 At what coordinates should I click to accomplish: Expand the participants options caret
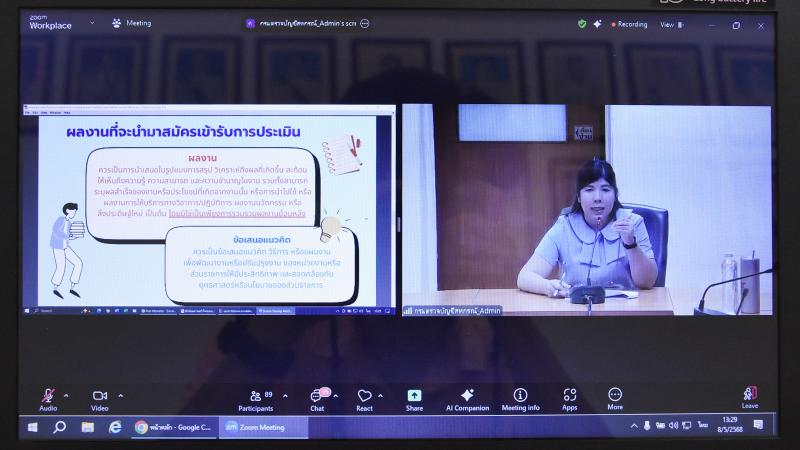coord(285,396)
